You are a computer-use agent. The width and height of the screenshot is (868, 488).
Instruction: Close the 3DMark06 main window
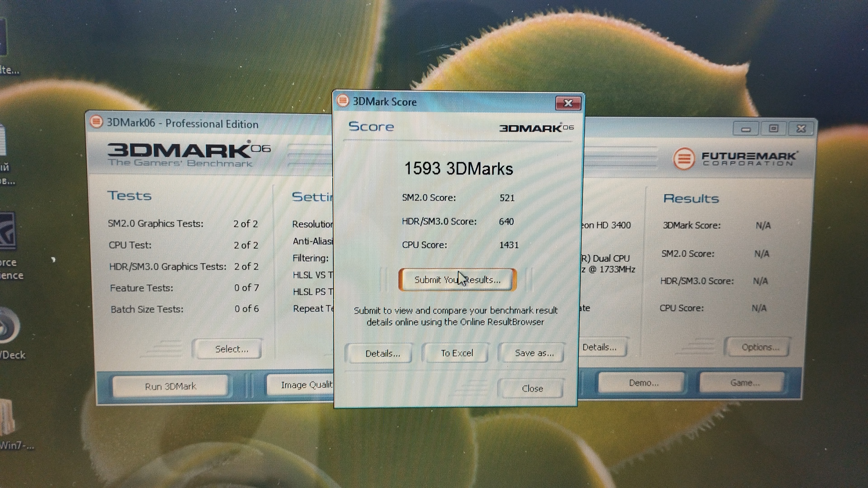point(801,129)
